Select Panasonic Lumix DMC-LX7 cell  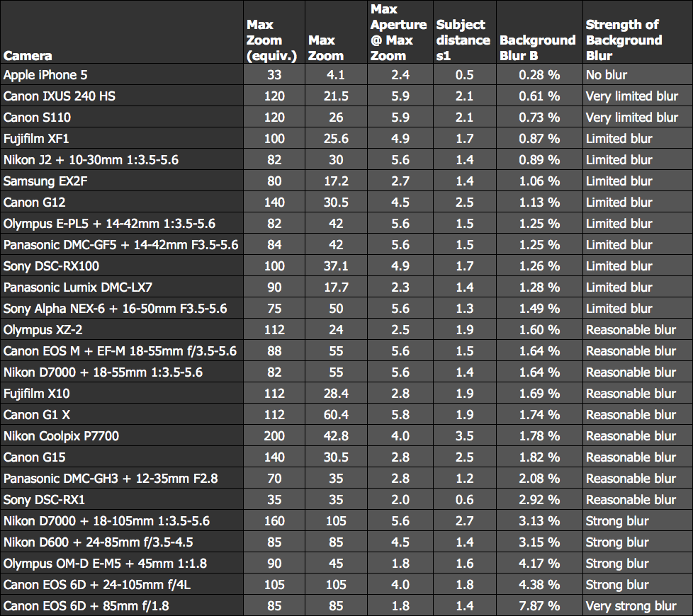pos(122,287)
